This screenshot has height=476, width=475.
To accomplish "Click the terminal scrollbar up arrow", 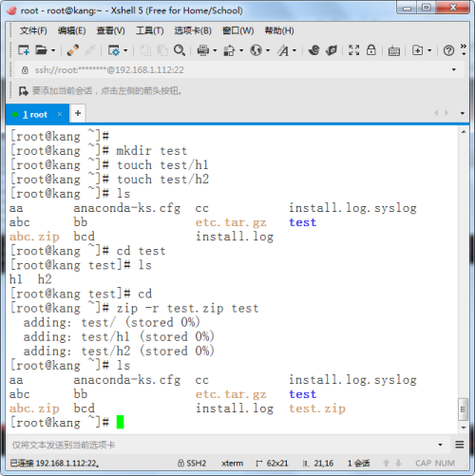I will [464, 132].
